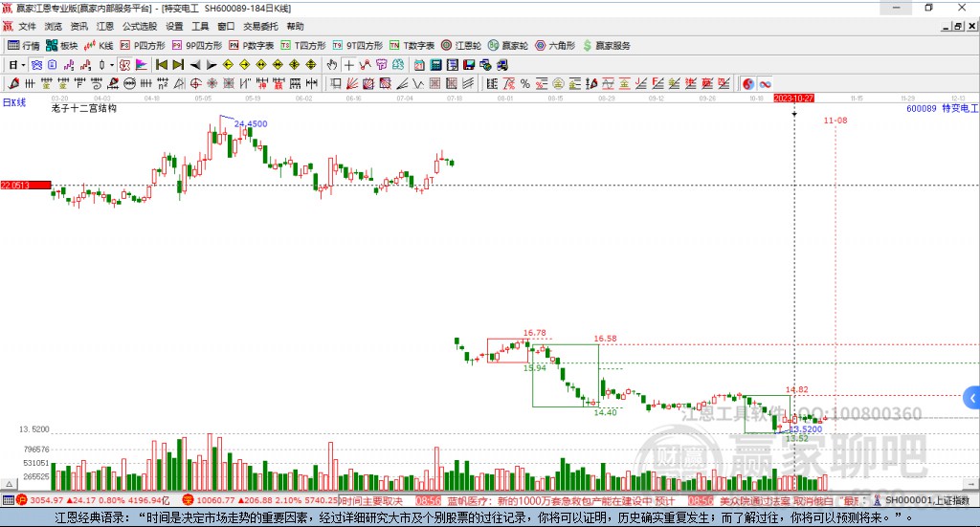Click the colored flag icon
980x527 pixels.
(142, 65)
